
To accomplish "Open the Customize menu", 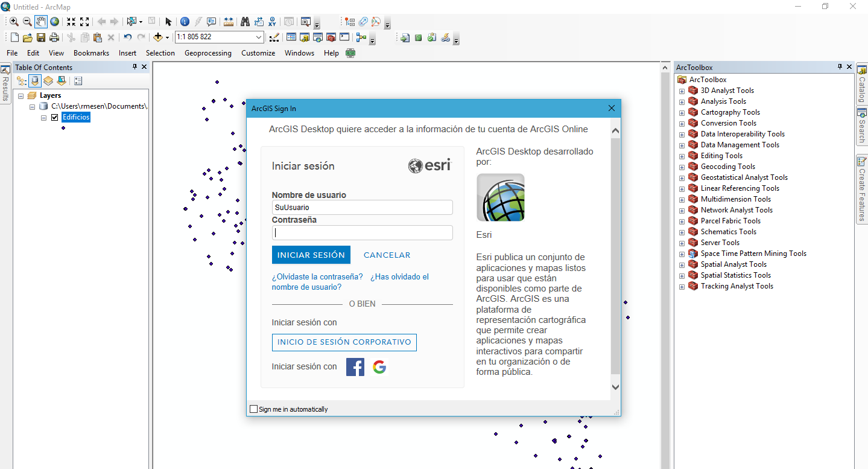I will tap(258, 53).
